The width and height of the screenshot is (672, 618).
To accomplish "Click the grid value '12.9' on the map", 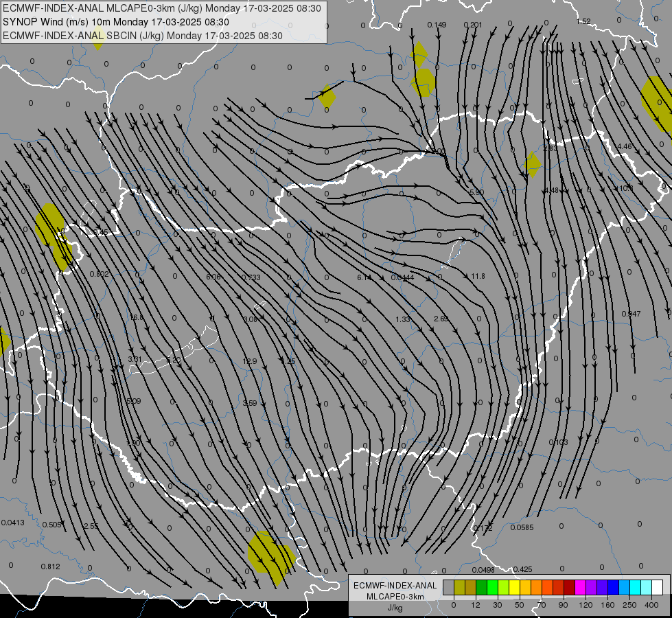I will (250, 362).
